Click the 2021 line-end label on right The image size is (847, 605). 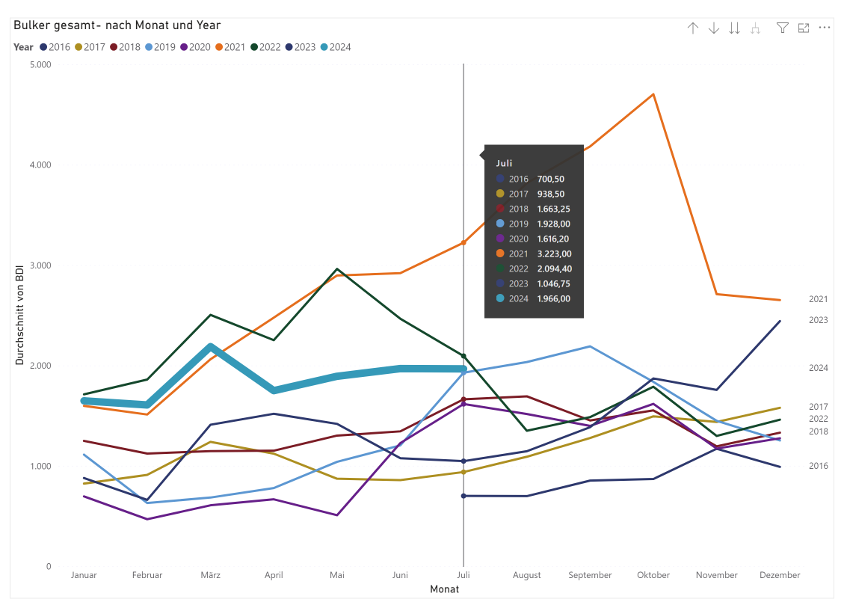pos(818,299)
